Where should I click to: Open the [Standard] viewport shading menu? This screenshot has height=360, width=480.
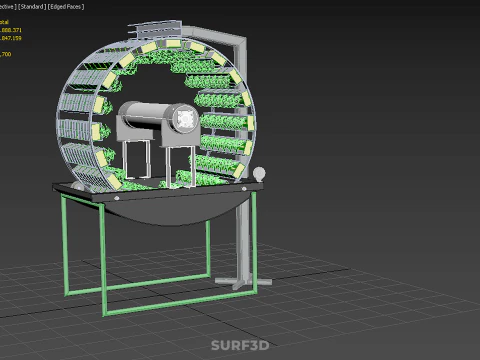pyautogui.click(x=32, y=7)
